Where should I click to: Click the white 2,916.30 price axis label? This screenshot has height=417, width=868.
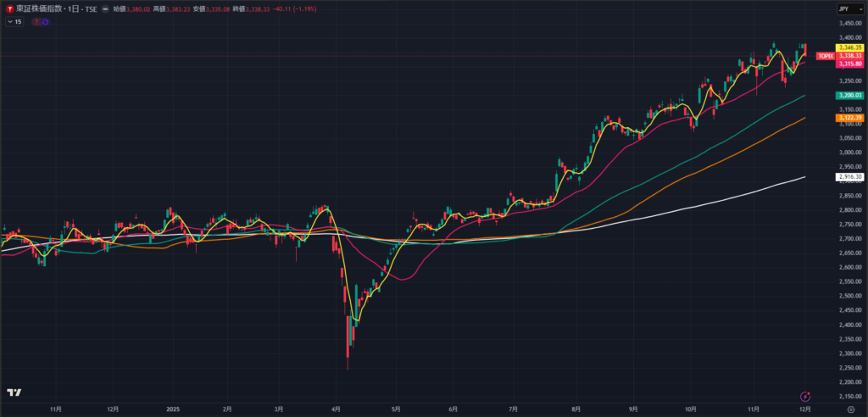849,177
